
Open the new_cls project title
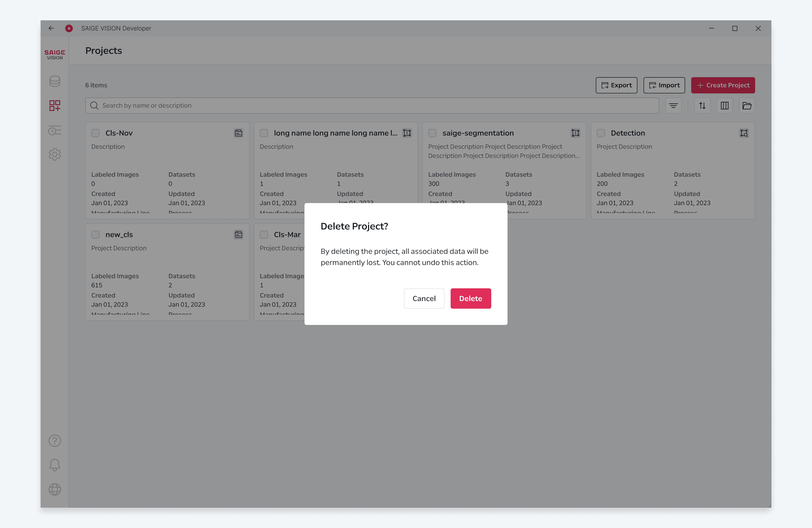point(119,234)
